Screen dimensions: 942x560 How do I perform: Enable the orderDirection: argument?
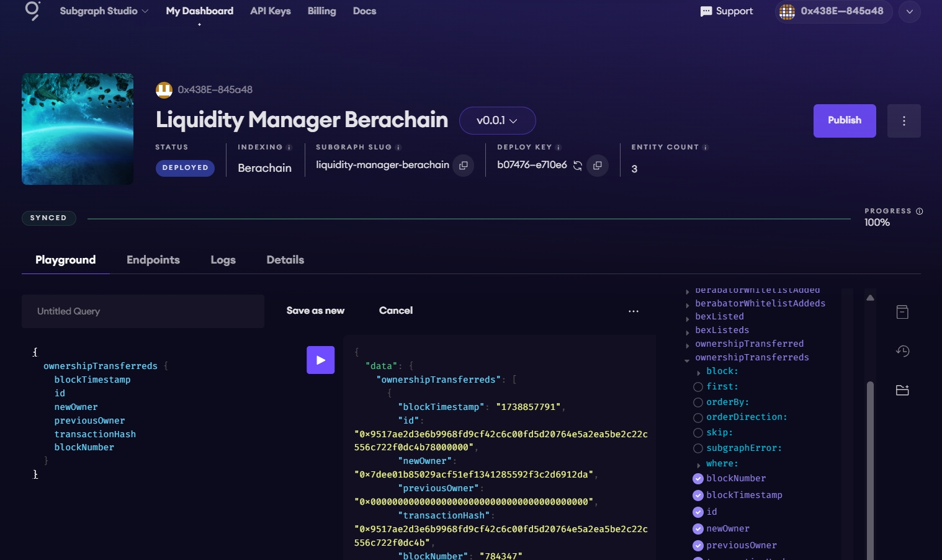point(698,418)
